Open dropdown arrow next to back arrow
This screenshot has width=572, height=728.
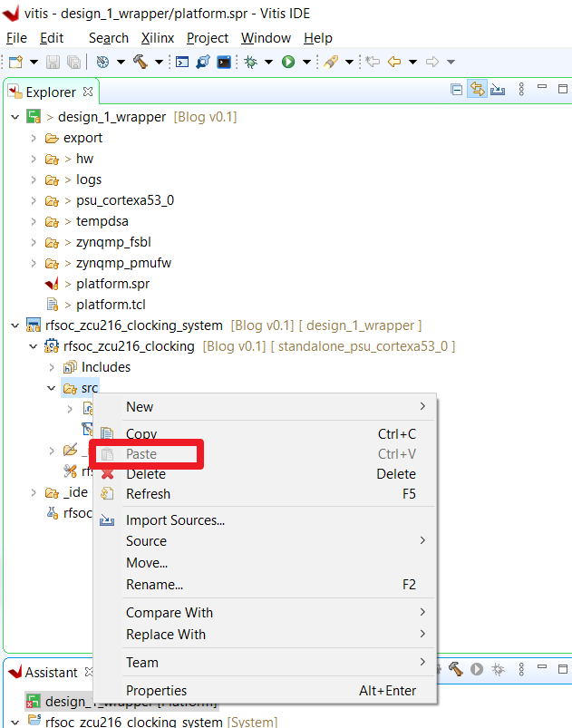click(412, 62)
